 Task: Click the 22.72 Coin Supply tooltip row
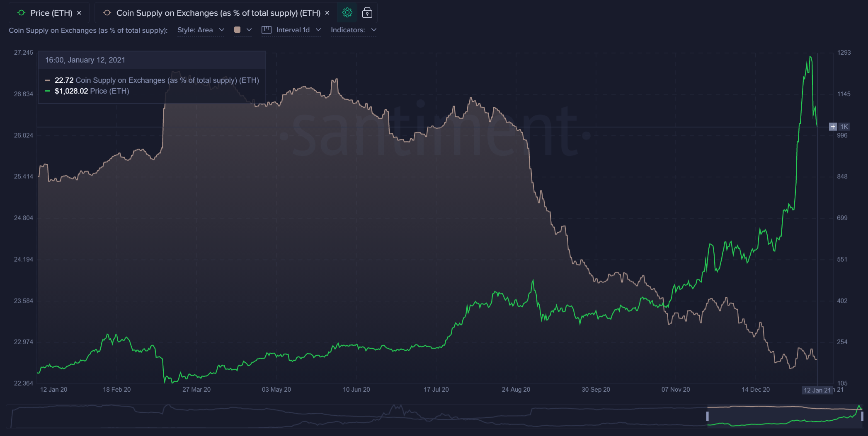(152, 80)
